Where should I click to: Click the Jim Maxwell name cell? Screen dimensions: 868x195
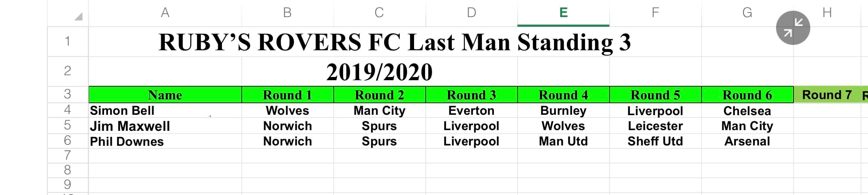tap(165, 126)
